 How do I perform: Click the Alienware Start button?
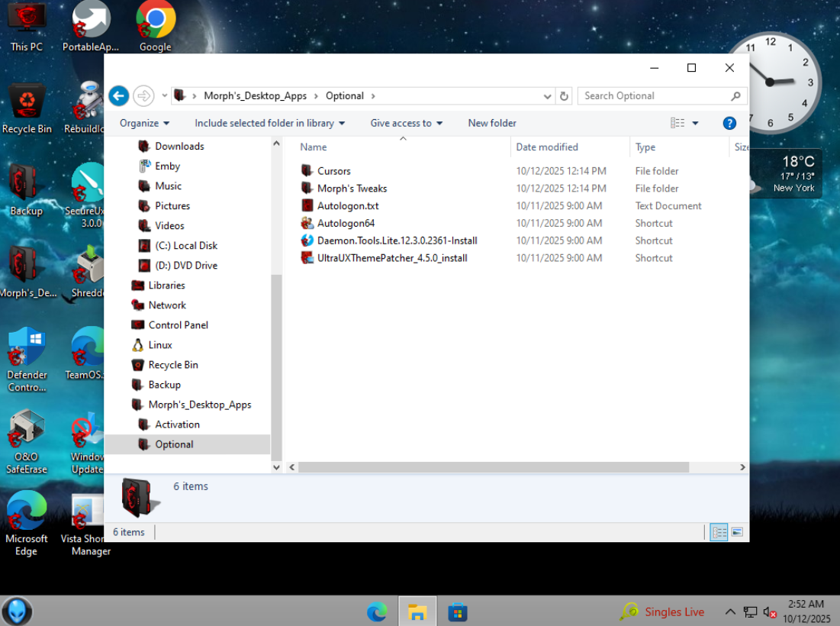click(x=17, y=611)
